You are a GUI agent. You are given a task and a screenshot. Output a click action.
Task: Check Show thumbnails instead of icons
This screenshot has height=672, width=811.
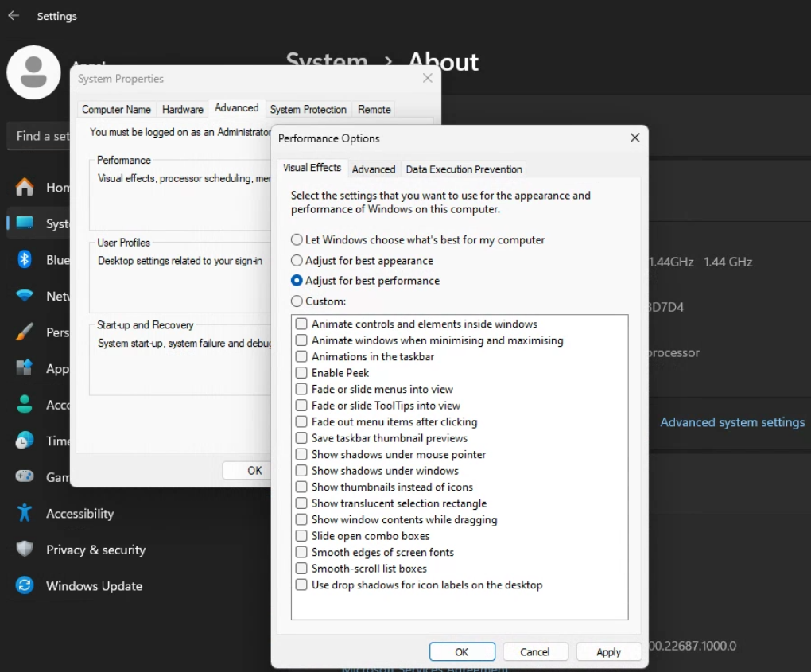click(301, 487)
